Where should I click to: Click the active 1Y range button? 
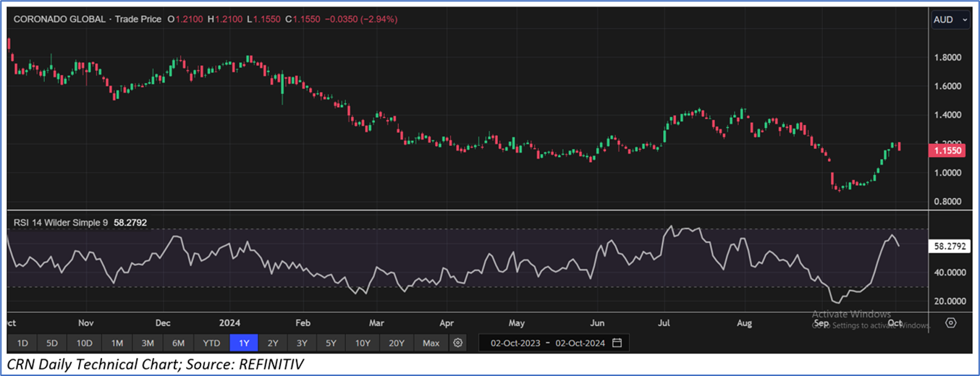(x=244, y=343)
